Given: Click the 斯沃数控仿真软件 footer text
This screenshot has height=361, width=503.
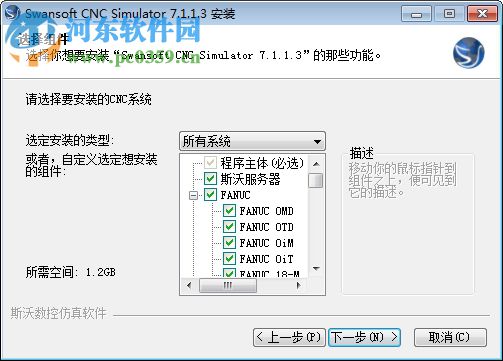Looking at the screenshot, I should [59, 313].
